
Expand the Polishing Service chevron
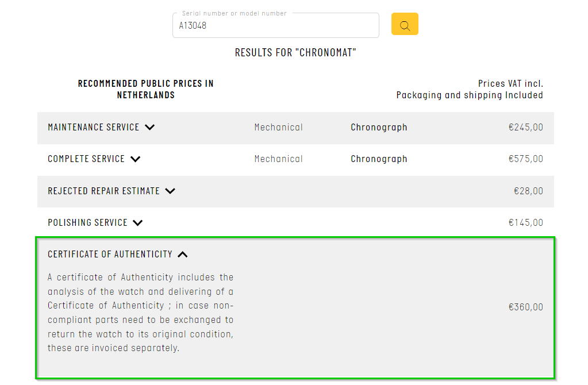coord(137,223)
